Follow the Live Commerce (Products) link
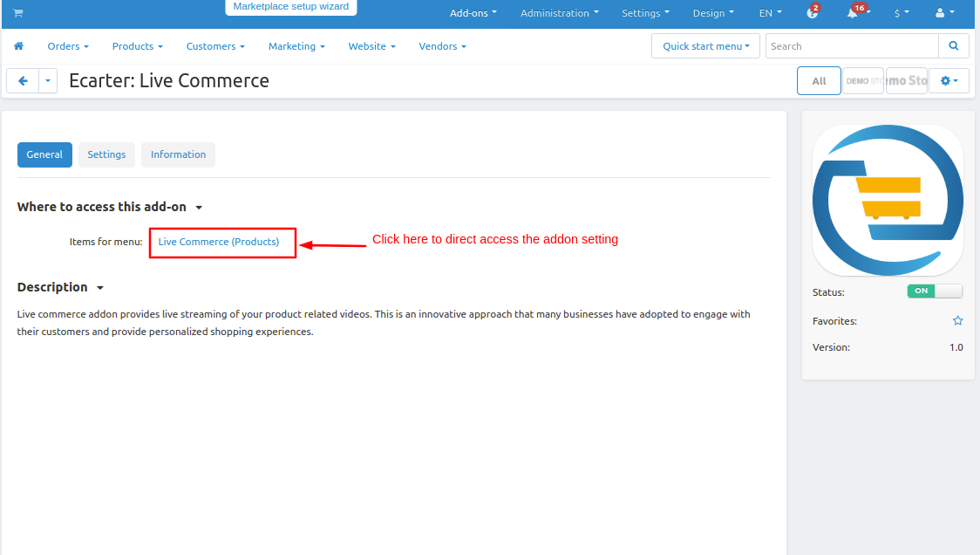The height and width of the screenshot is (555, 980). click(219, 242)
